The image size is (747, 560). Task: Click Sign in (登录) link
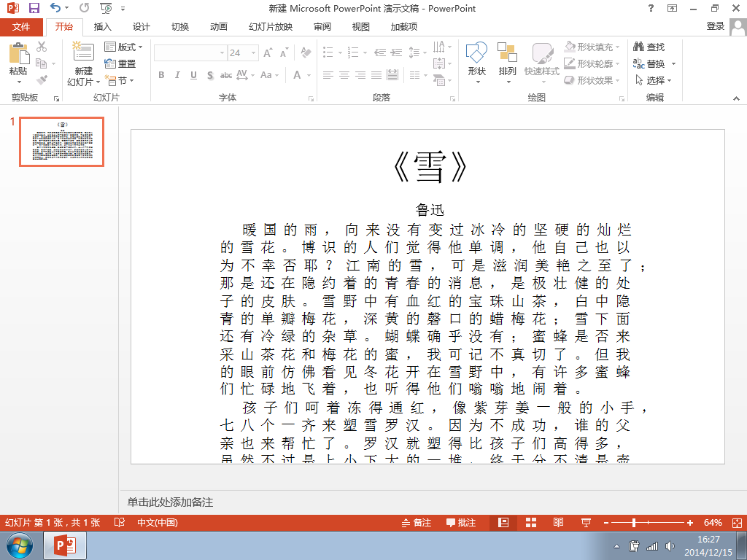click(715, 27)
